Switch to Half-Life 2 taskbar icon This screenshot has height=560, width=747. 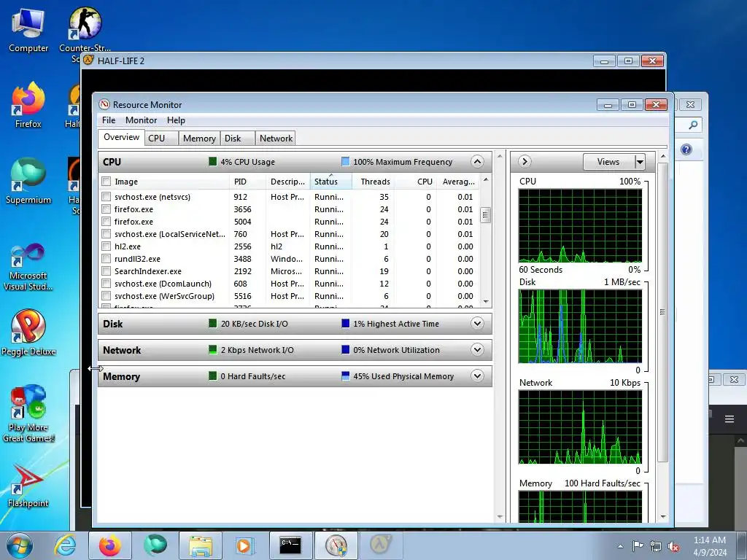(381, 545)
